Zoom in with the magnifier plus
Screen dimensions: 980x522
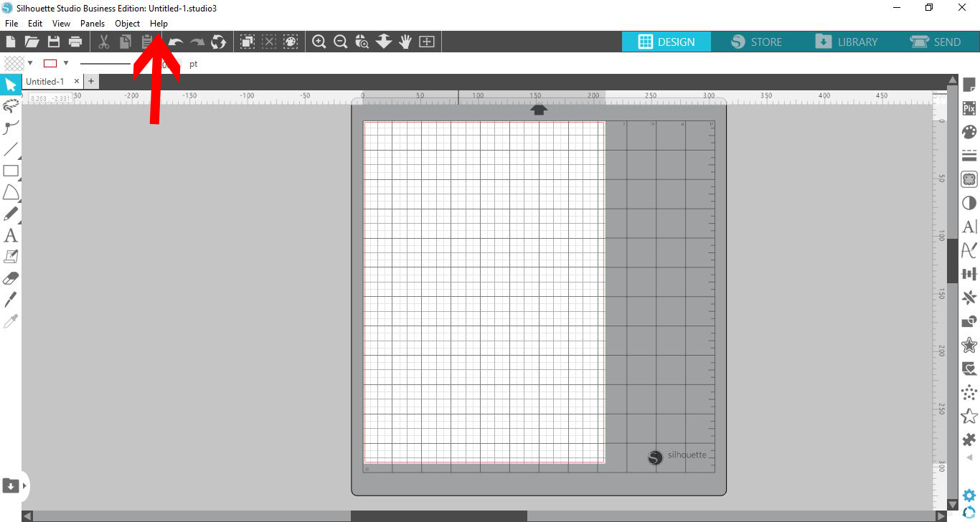coord(319,42)
